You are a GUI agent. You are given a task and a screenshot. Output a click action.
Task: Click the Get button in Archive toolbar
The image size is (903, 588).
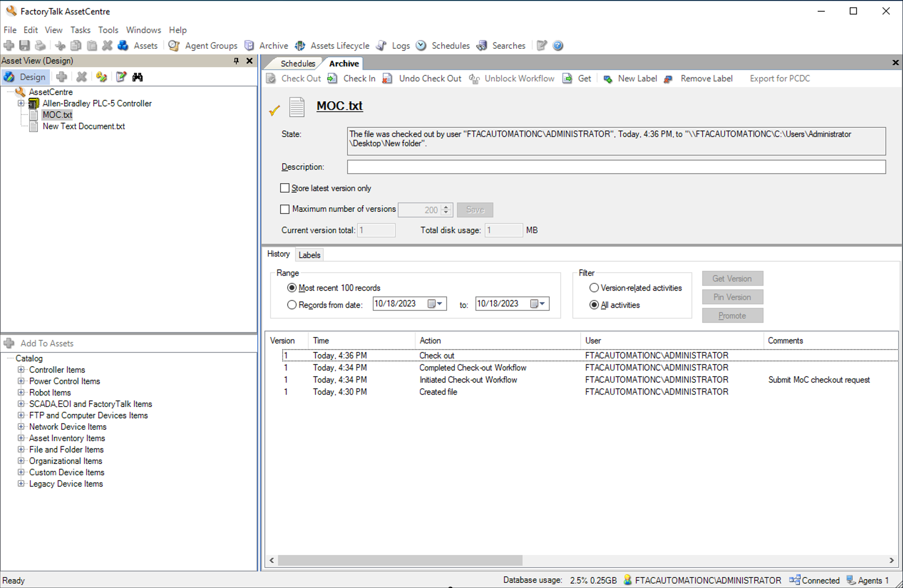coord(577,79)
